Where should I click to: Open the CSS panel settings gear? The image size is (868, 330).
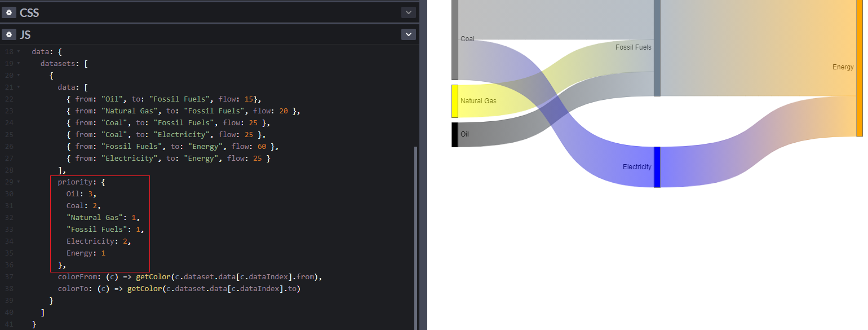point(9,12)
